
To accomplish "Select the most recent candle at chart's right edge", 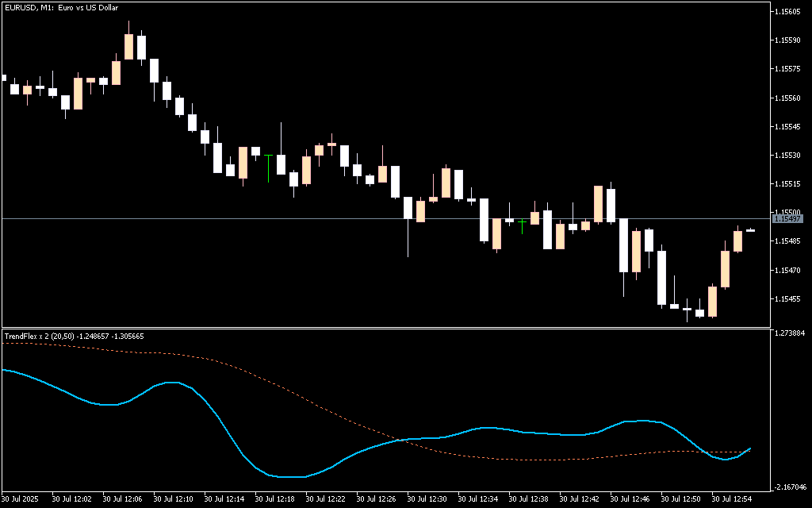I will tap(750, 230).
